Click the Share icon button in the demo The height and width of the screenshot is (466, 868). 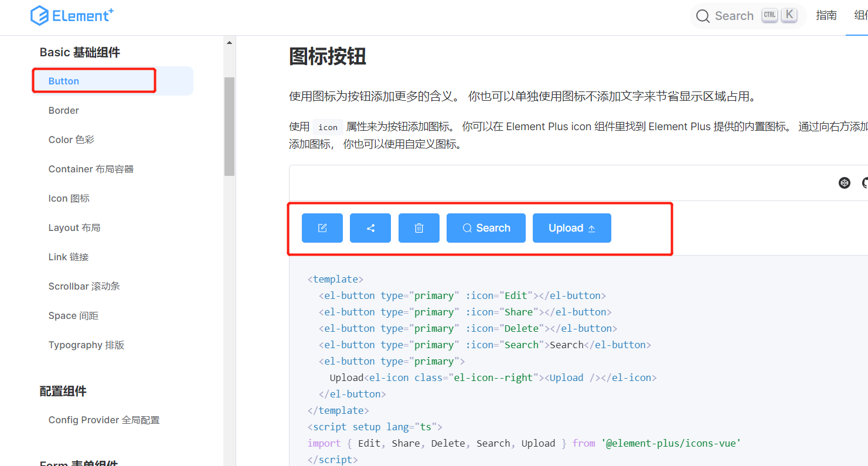coord(370,227)
